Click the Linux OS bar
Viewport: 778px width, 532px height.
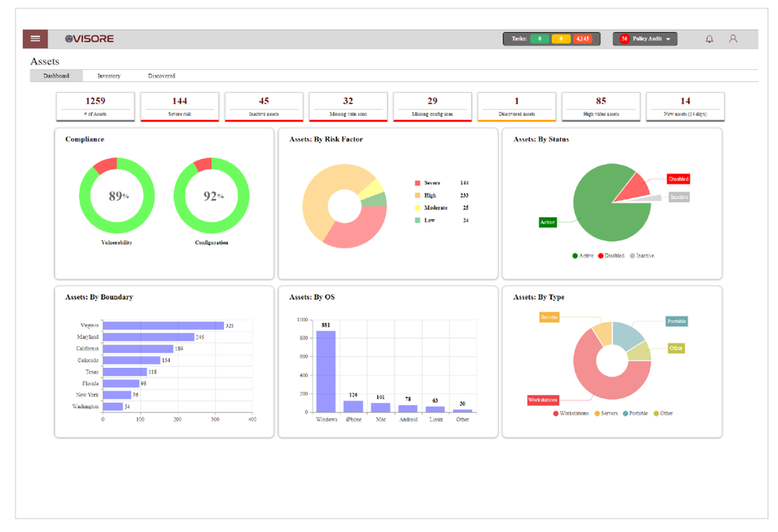click(435, 409)
